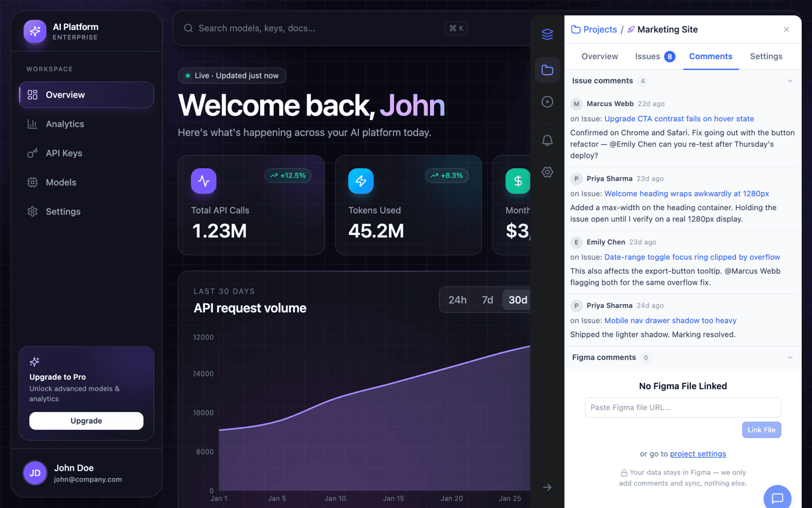This screenshot has height=508, width=812.
Task: Click the green dollar-sign card icon
Action: [x=518, y=181]
